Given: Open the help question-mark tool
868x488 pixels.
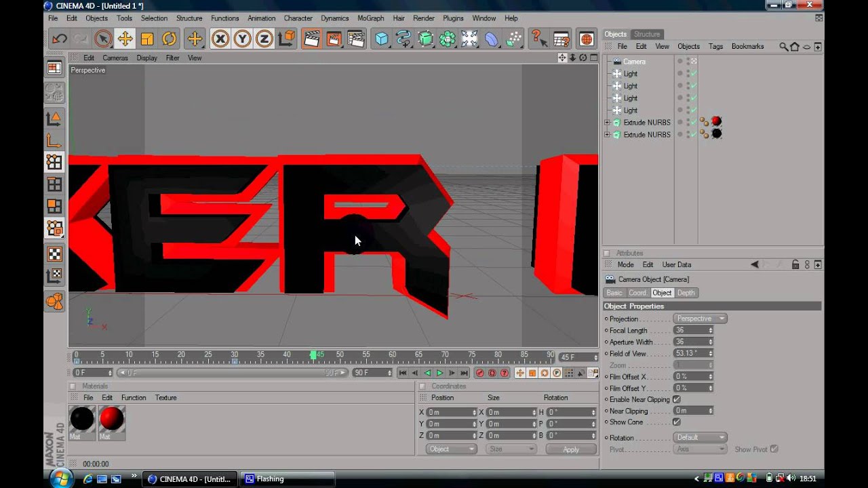Looking at the screenshot, I should (538, 39).
